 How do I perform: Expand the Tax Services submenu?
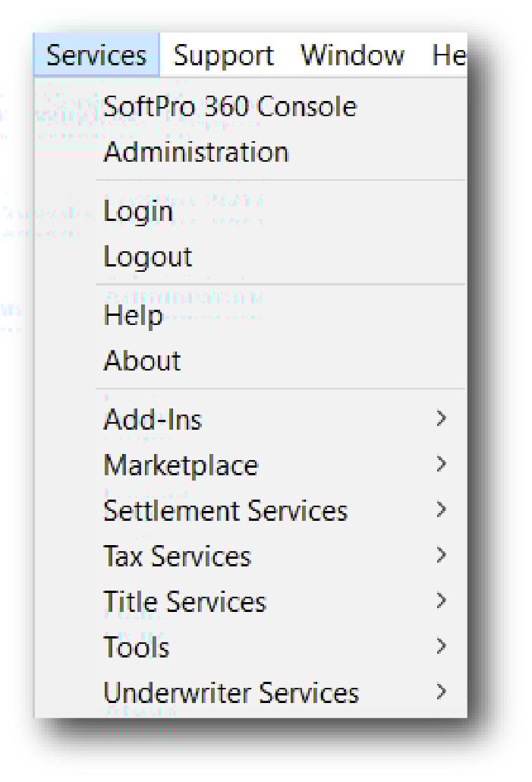(x=176, y=557)
